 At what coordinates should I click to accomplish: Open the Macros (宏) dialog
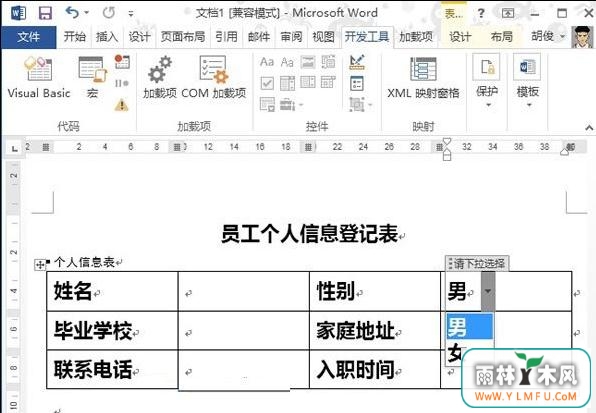(92, 78)
